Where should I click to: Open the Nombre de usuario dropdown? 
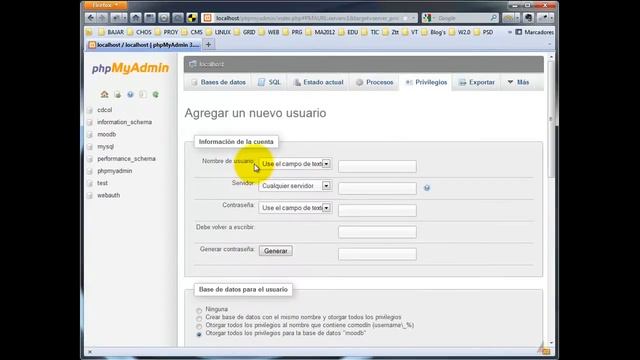tap(295, 164)
